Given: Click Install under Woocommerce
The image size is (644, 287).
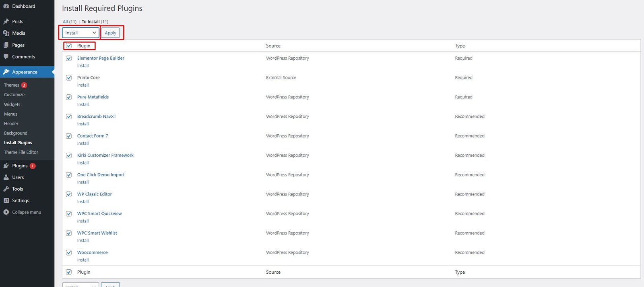Looking at the screenshot, I should click(x=83, y=260).
